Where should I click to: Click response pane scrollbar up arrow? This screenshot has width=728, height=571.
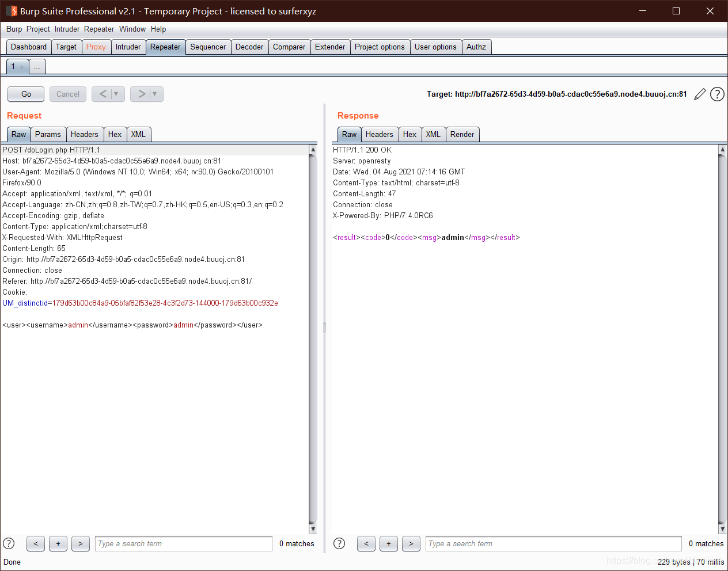click(x=722, y=150)
